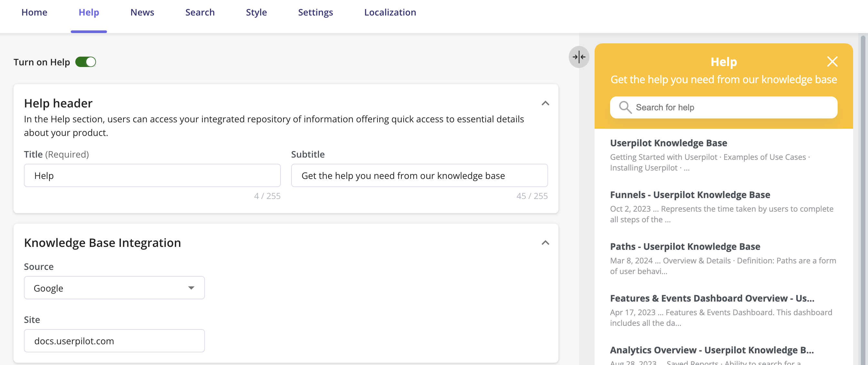Click the Site field label
Screen dimensions: 868x365
32,319
